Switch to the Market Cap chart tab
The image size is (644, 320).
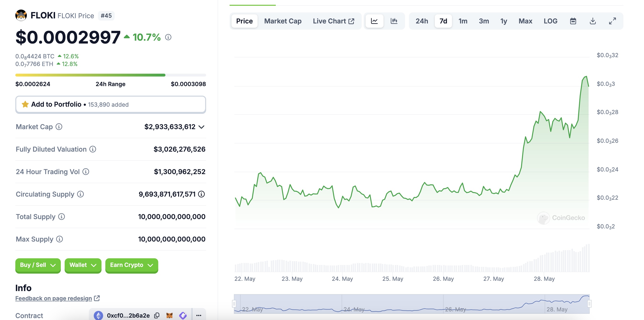click(283, 21)
